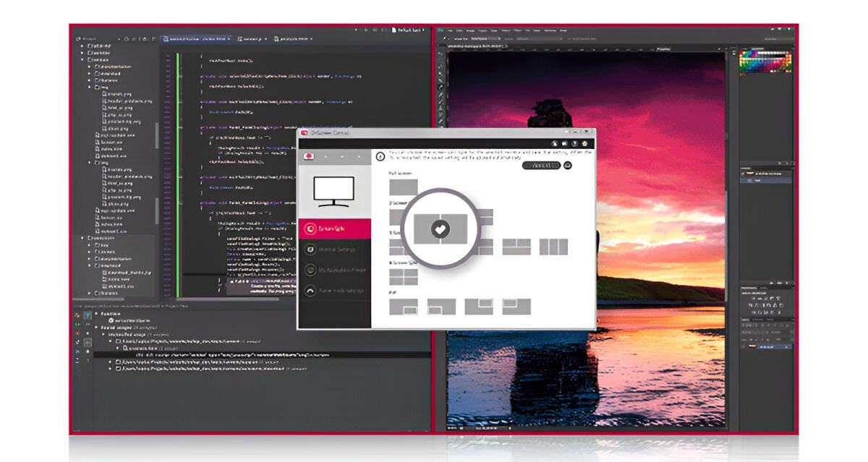Click the home icon in OnScreen Control header

click(x=554, y=144)
